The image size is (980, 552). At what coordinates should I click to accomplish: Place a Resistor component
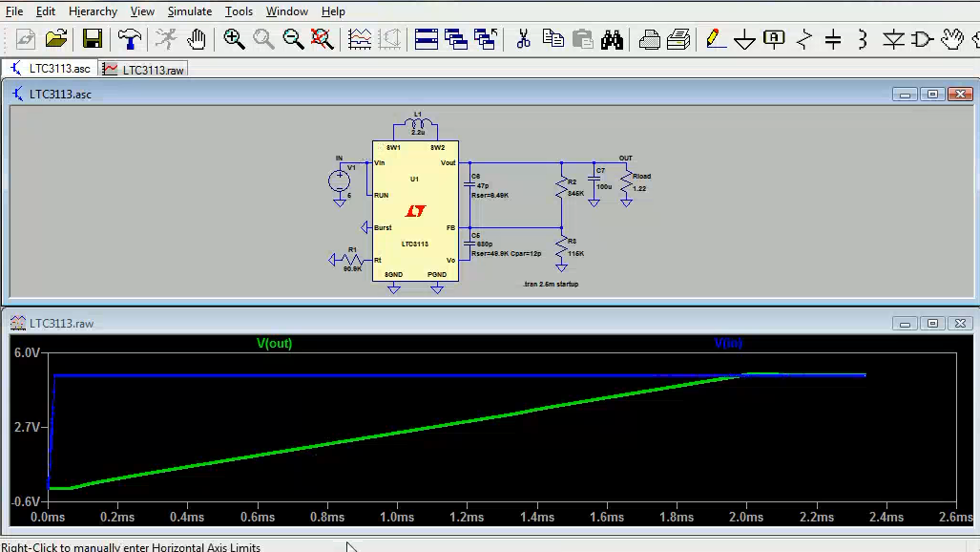tap(804, 39)
